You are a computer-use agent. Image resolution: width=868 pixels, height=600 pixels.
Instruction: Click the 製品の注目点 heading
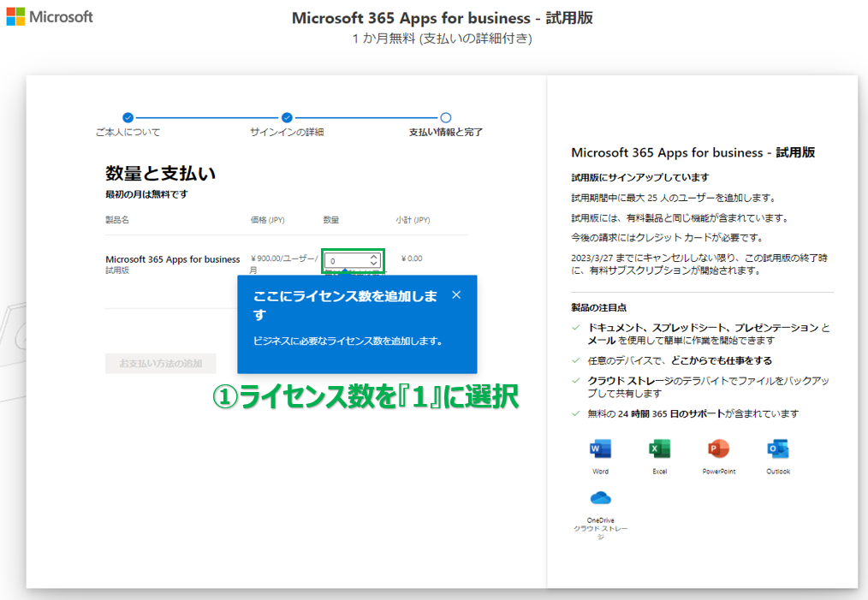point(599,307)
